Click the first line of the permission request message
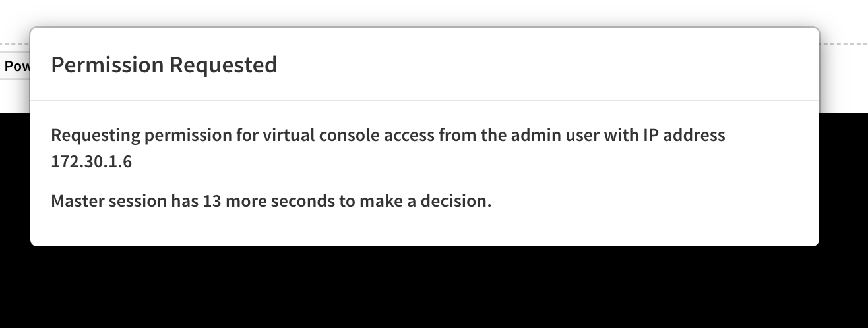This screenshot has height=328, width=868. [x=388, y=136]
